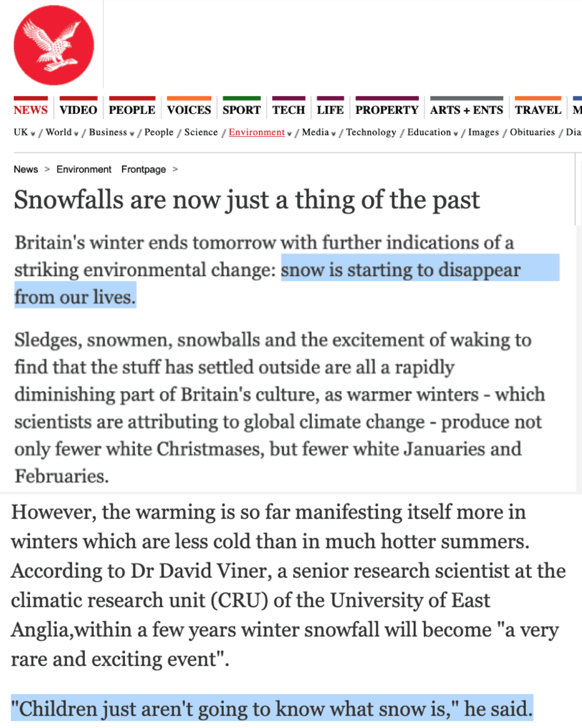
Task: Open the VOICES section tab
Action: (189, 110)
